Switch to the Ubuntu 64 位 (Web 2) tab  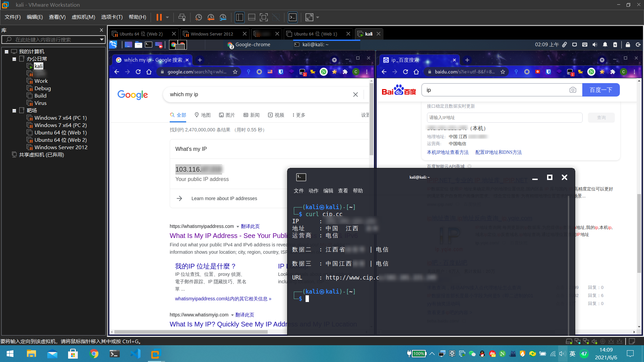pyautogui.click(x=141, y=34)
